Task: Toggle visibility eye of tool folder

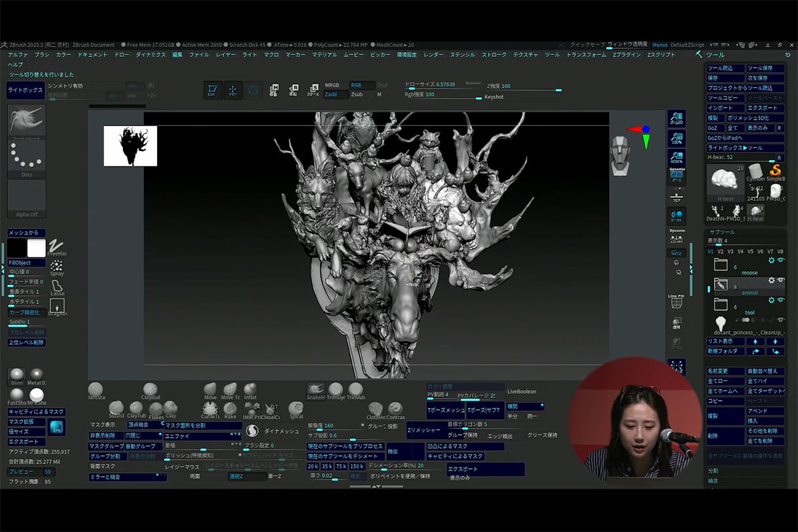Action: pyautogui.click(x=781, y=300)
